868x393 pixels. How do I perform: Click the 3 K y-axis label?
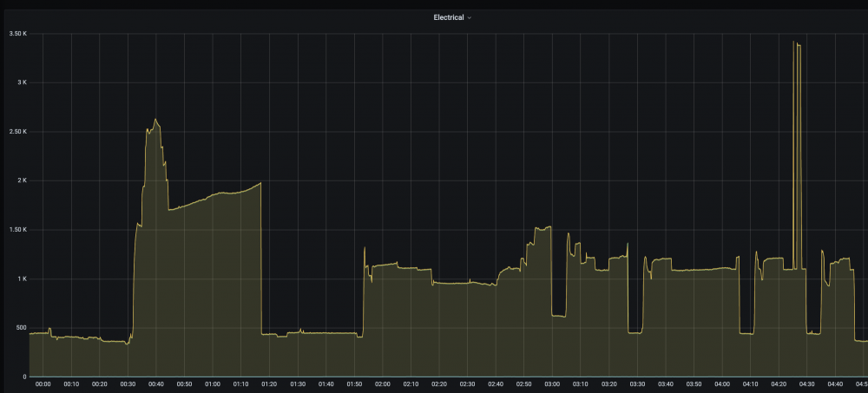click(x=22, y=82)
